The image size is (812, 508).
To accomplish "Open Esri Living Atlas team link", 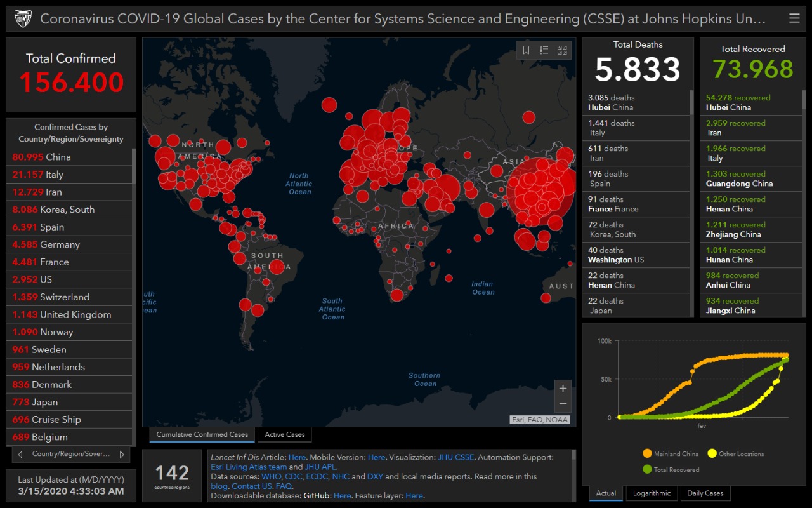I will [x=249, y=467].
